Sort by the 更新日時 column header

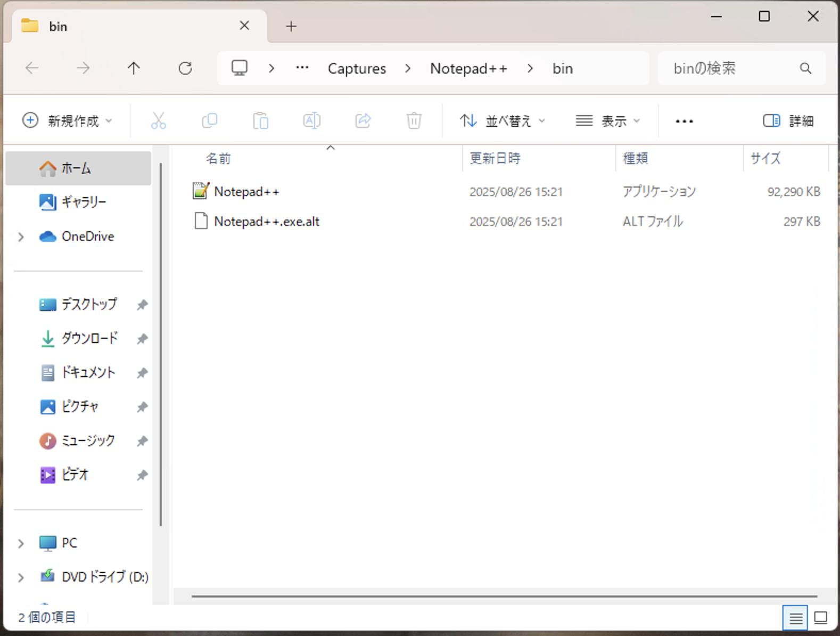(x=495, y=158)
